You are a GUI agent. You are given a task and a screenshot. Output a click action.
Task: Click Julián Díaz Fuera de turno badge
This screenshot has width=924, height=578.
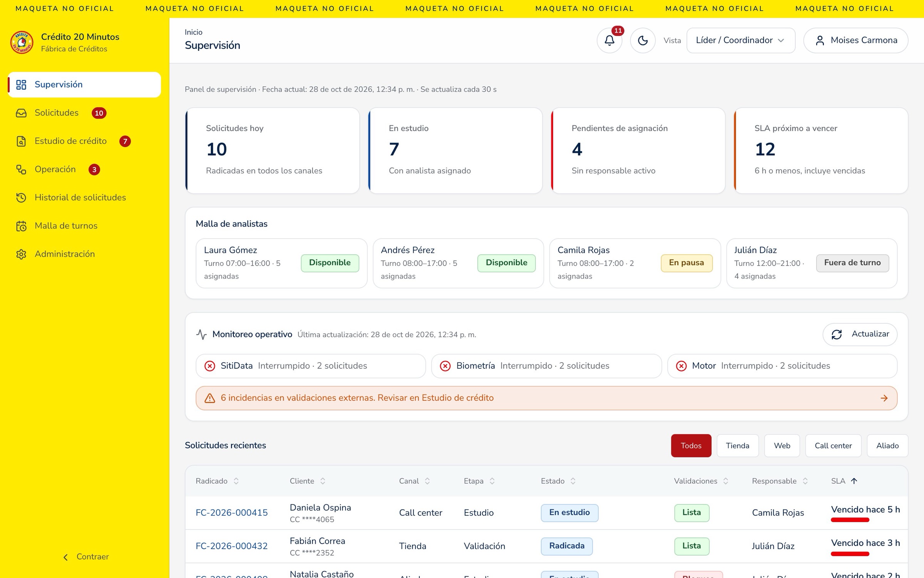point(852,263)
